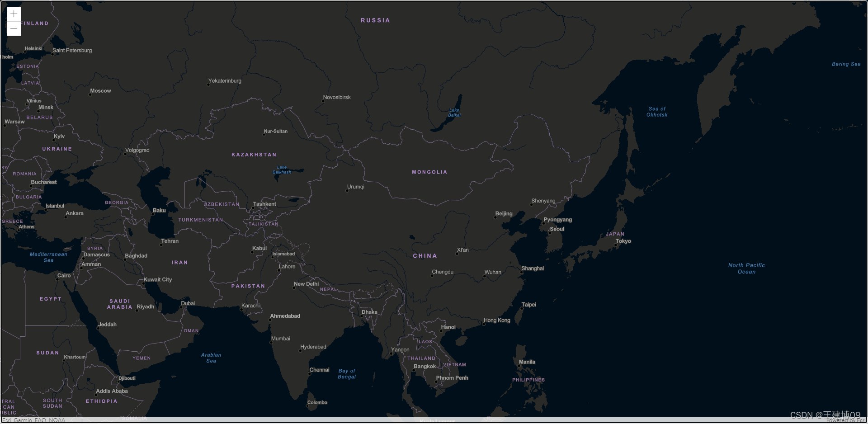Click the Helsinki city label
Screen dimensions: 868x424
click(x=33, y=49)
